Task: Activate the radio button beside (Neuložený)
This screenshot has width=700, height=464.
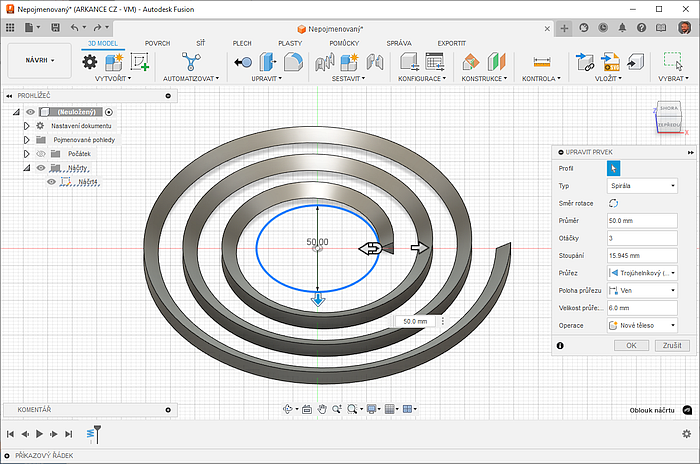Action: [109, 112]
